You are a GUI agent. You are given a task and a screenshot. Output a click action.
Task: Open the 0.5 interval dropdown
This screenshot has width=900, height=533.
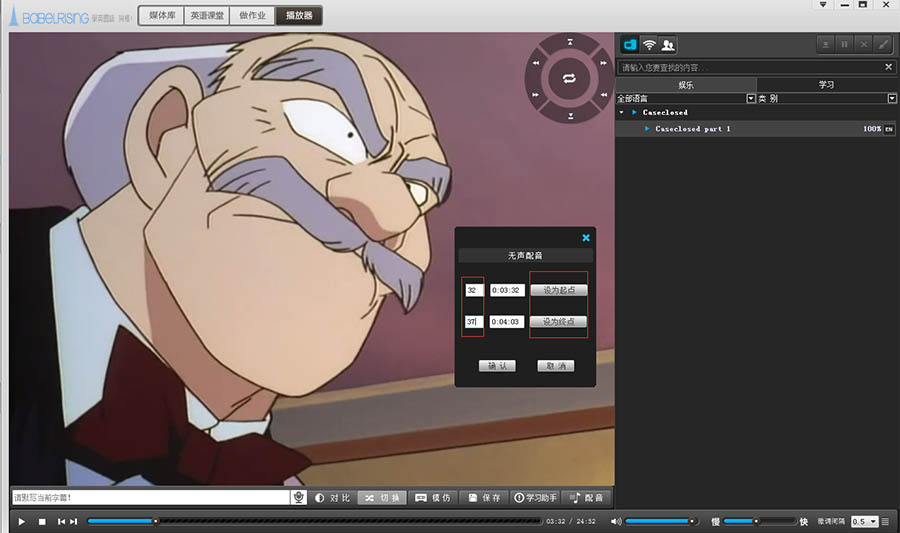tap(874, 522)
